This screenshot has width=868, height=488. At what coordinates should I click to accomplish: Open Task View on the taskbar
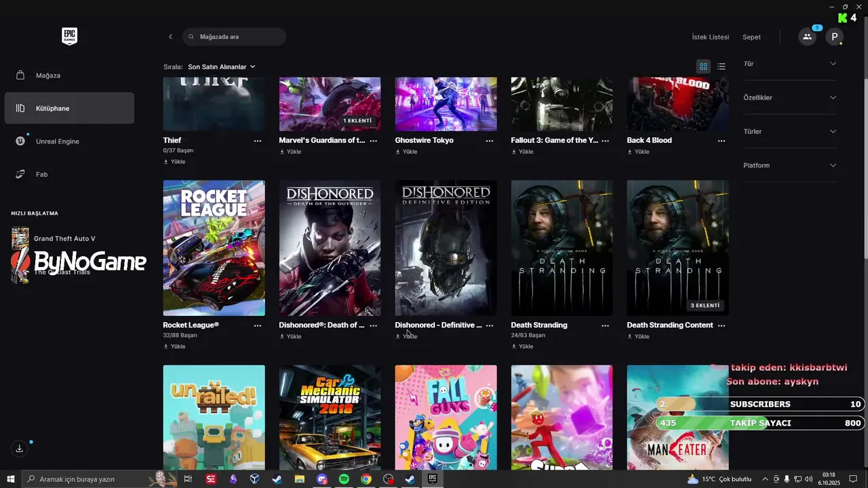[189, 479]
